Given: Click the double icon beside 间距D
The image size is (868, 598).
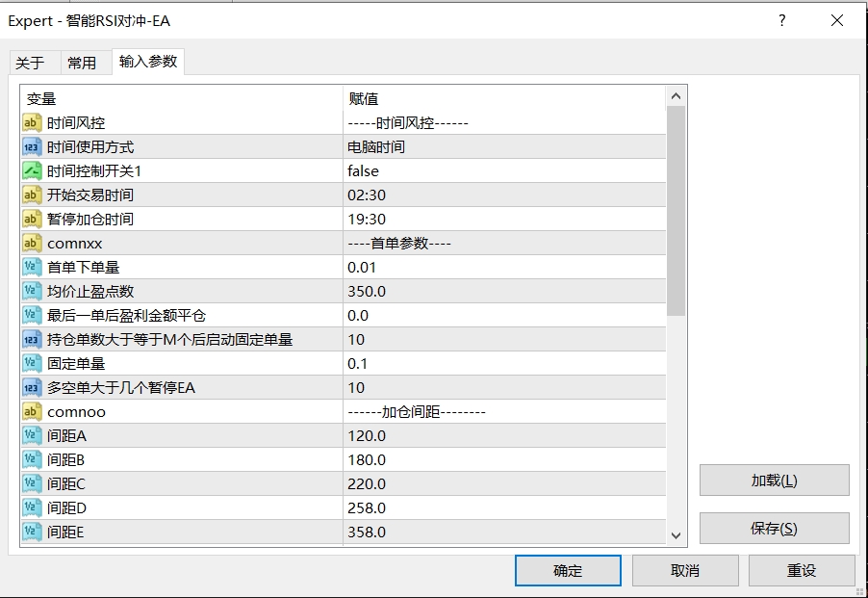Looking at the screenshot, I should pos(32,508).
